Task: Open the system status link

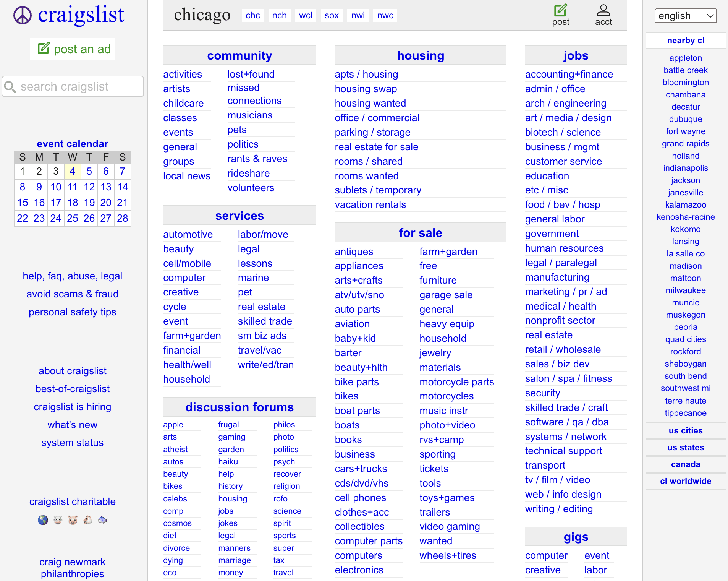Action: 73,443
